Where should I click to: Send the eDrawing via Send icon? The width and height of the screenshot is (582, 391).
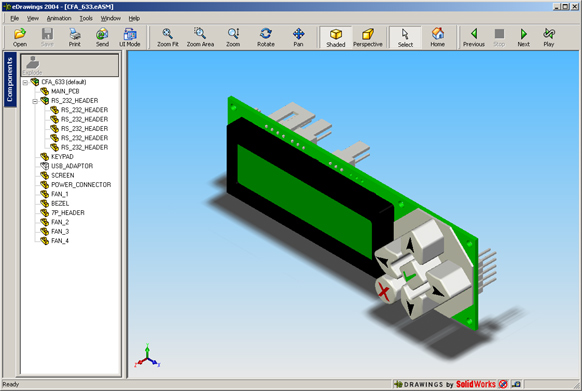click(x=102, y=37)
